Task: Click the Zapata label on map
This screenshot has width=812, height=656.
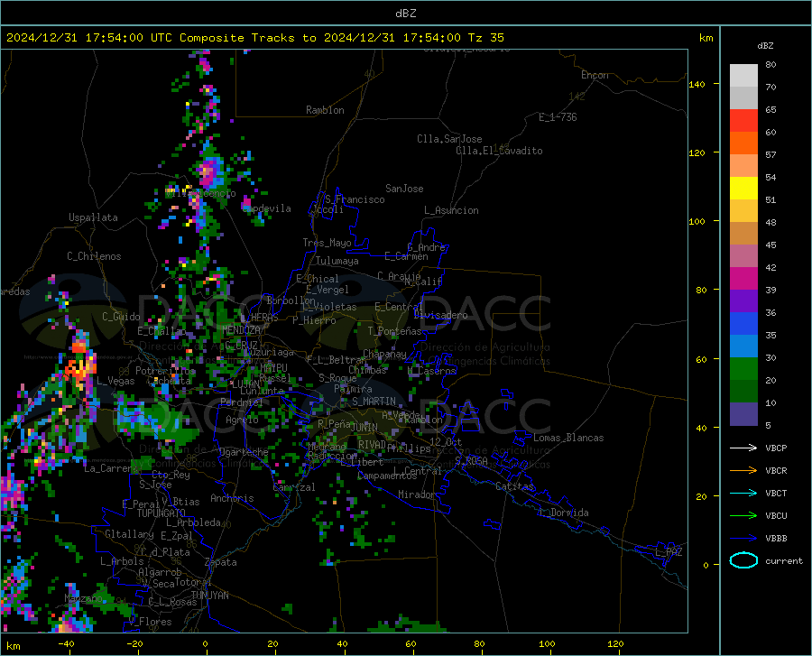Action: click(221, 562)
